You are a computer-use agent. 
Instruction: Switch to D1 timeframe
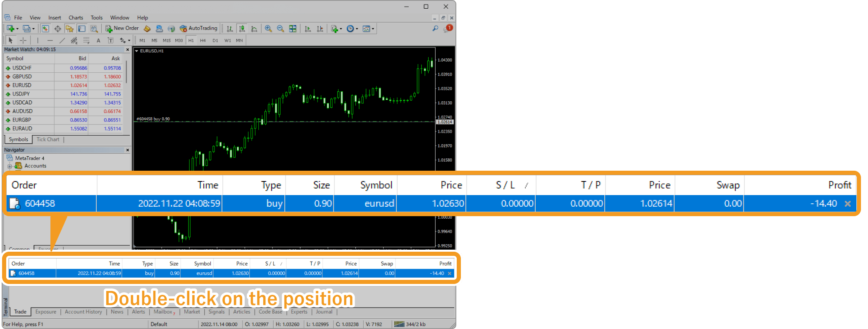215,41
